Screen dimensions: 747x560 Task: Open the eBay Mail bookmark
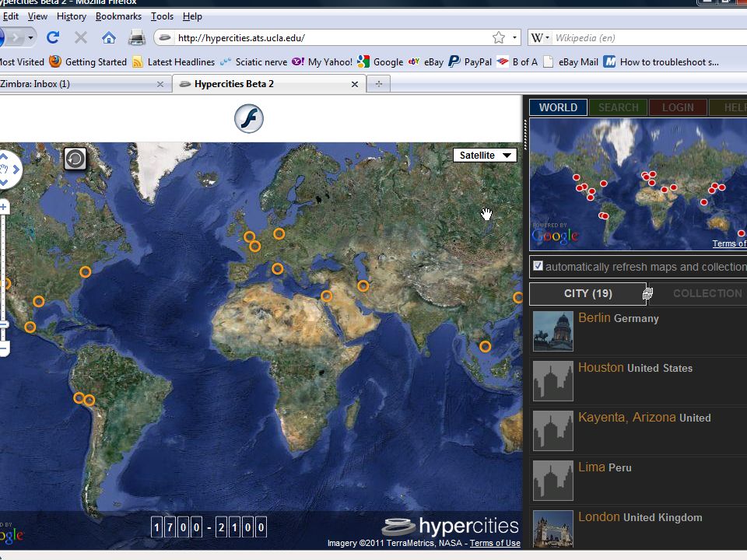tap(570, 62)
